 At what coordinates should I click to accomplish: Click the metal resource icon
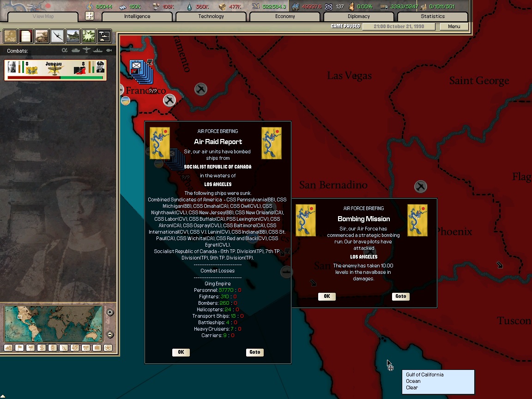[122, 6]
